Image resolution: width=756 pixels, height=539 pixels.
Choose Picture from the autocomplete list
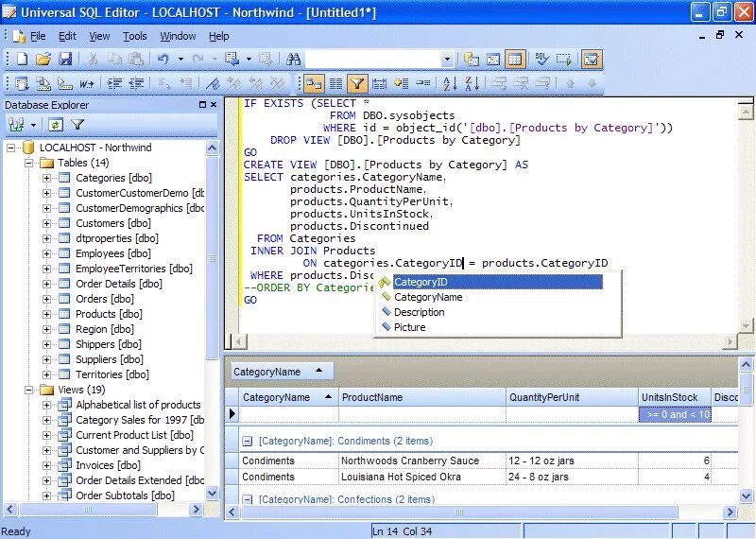pyautogui.click(x=409, y=327)
